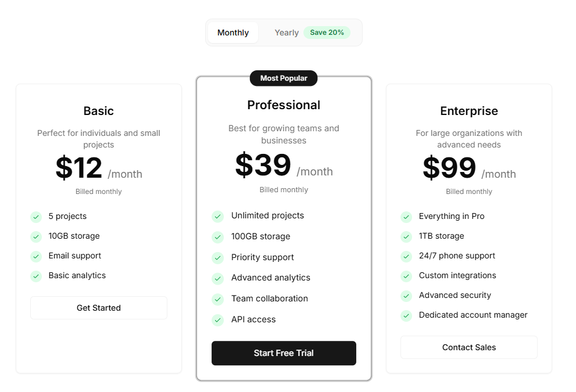Screen dimensions: 576x392
Task: Click checkmark icon next to Email support
Action: 36,256
